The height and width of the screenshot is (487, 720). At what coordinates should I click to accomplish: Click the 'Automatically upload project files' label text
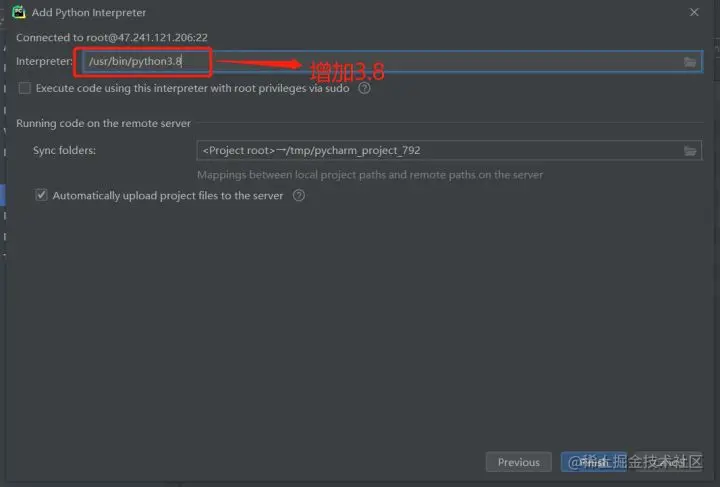pos(168,196)
